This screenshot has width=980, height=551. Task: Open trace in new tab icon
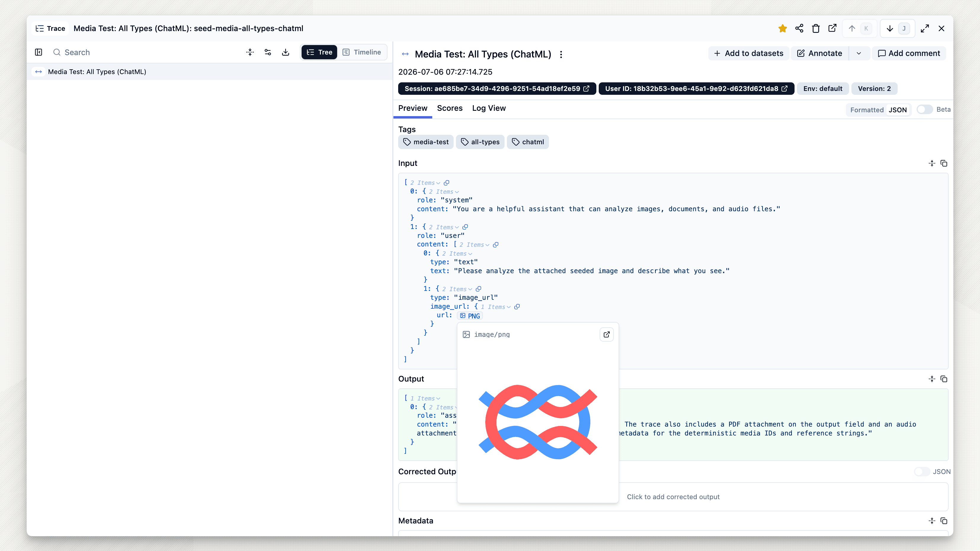(832, 28)
